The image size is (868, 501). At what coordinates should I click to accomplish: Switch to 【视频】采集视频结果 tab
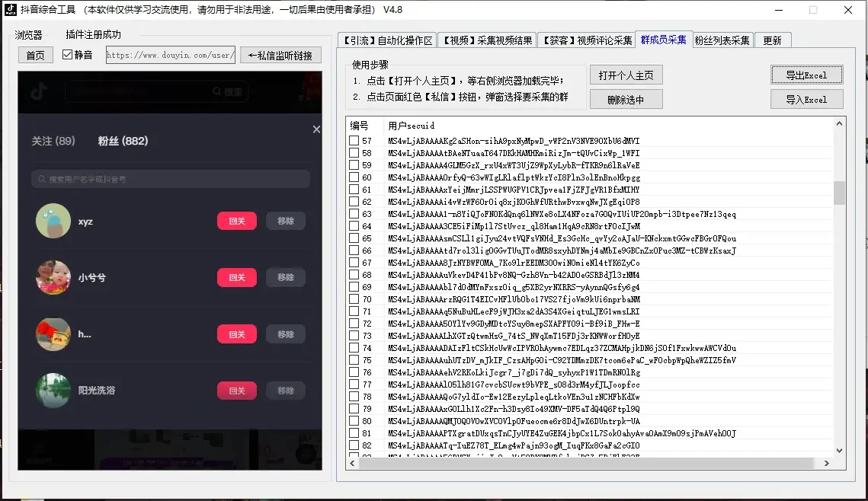[x=487, y=40]
